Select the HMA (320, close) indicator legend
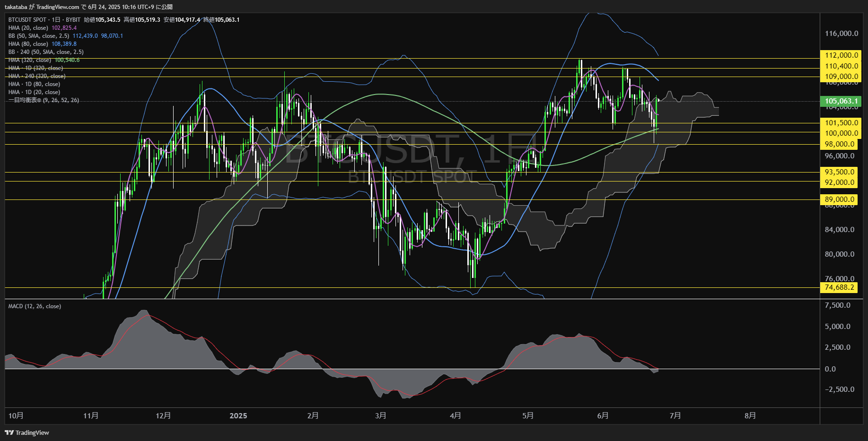This screenshot has height=441, width=868. click(x=30, y=60)
